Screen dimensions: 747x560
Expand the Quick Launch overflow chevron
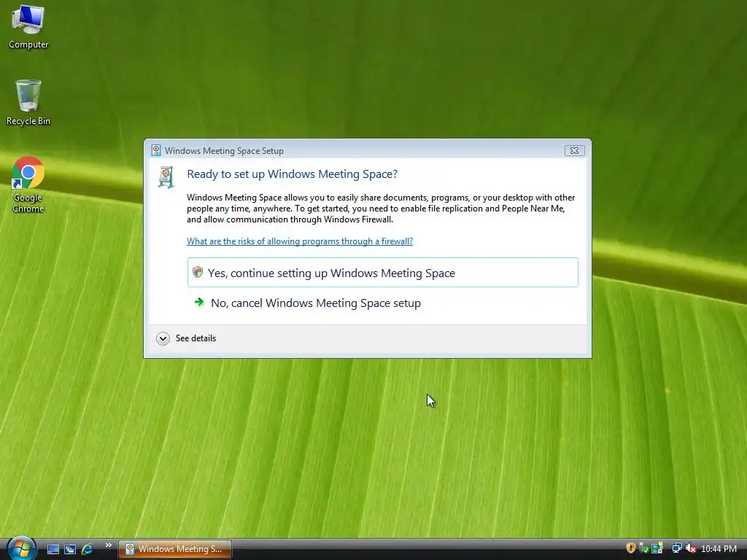[109, 545]
